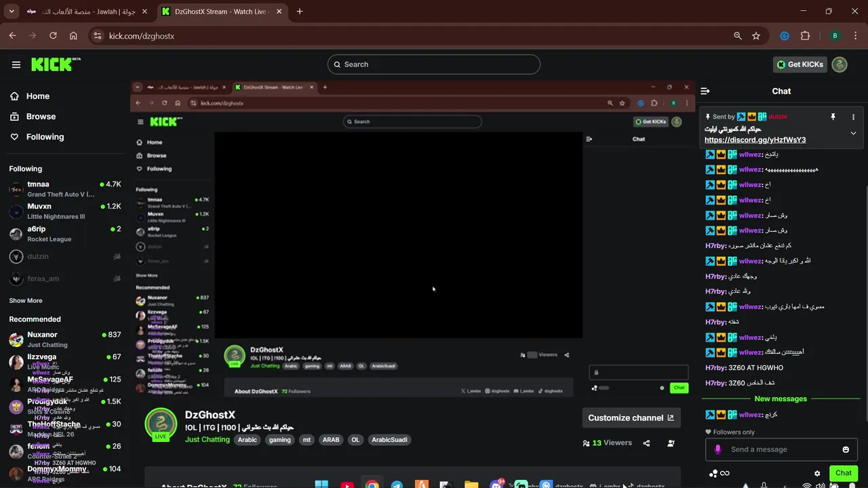Click the DzGhostX live avatar
Image resolution: width=868 pixels, height=488 pixels.
pyautogui.click(x=161, y=424)
